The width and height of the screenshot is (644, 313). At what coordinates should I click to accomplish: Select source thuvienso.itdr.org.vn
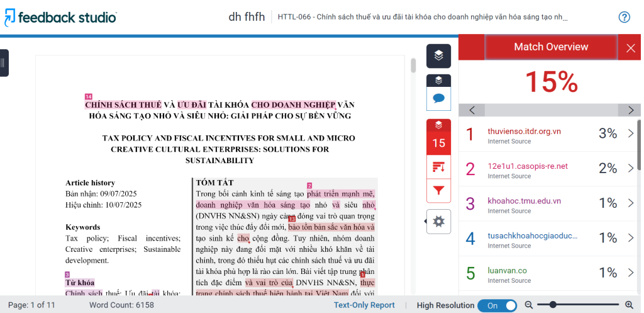click(x=524, y=131)
